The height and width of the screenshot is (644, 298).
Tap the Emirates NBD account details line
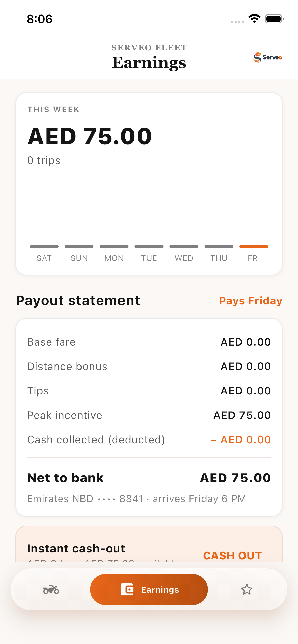click(x=137, y=499)
